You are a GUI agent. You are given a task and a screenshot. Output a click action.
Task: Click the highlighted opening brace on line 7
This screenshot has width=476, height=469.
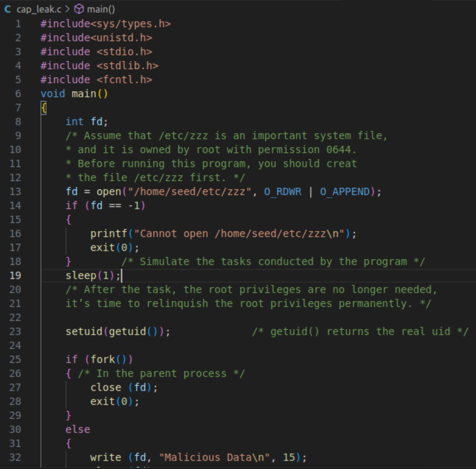coord(43,108)
